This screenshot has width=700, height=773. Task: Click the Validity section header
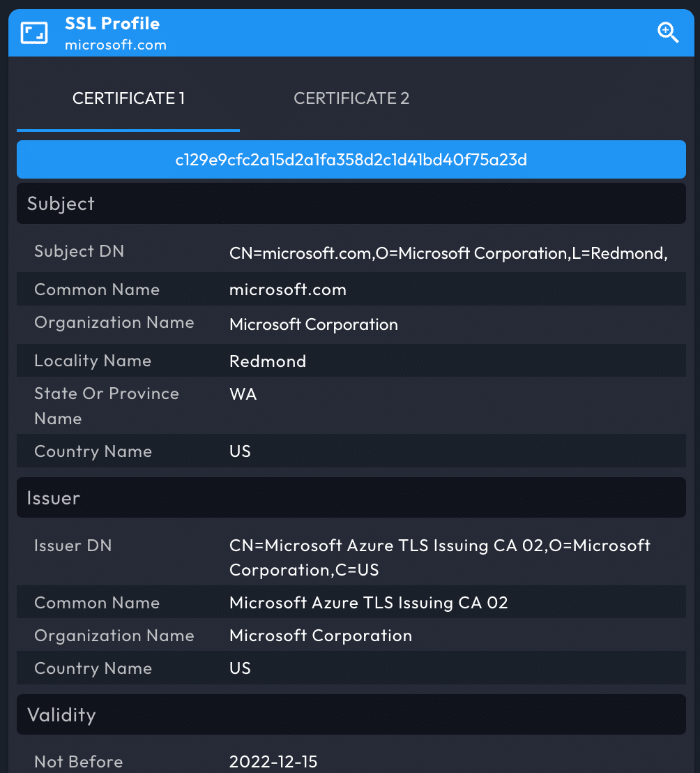351,715
